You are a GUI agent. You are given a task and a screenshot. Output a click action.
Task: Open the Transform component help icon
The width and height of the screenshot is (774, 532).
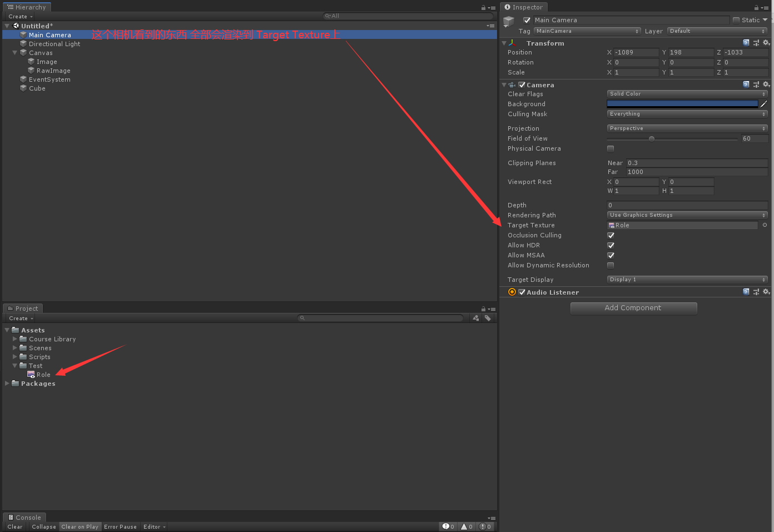[746, 43]
